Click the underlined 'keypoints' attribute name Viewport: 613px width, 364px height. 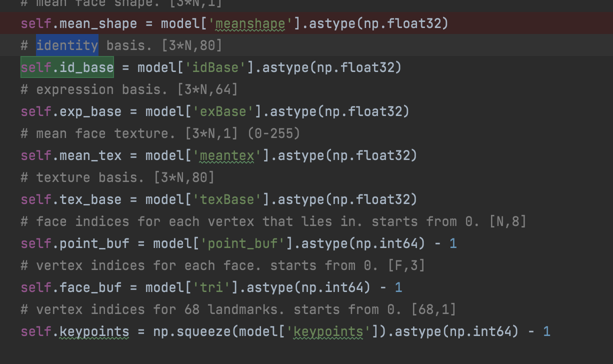click(94, 331)
